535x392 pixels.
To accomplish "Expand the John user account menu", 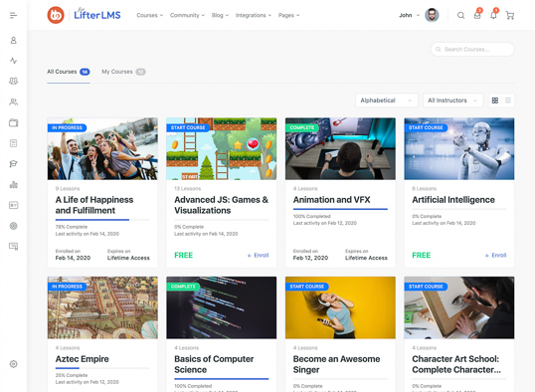I will click(409, 15).
